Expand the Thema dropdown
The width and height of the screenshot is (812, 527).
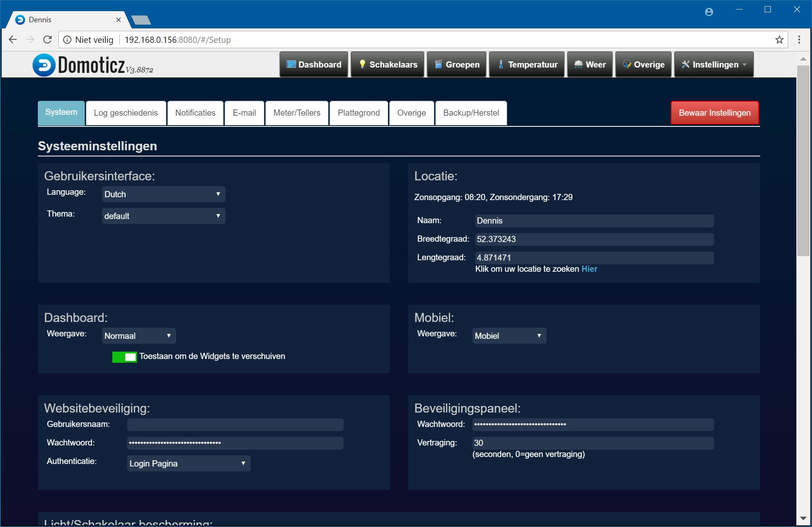(163, 216)
